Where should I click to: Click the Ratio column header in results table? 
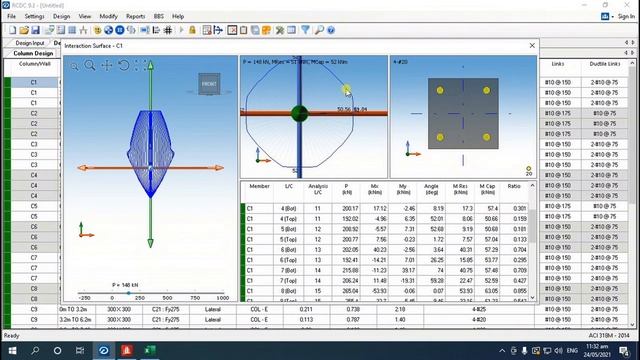(x=514, y=186)
